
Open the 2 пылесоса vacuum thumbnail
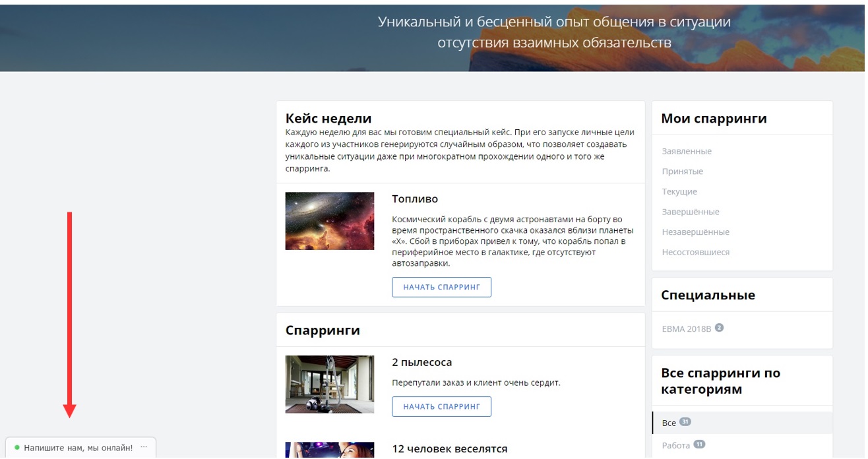[330, 384]
